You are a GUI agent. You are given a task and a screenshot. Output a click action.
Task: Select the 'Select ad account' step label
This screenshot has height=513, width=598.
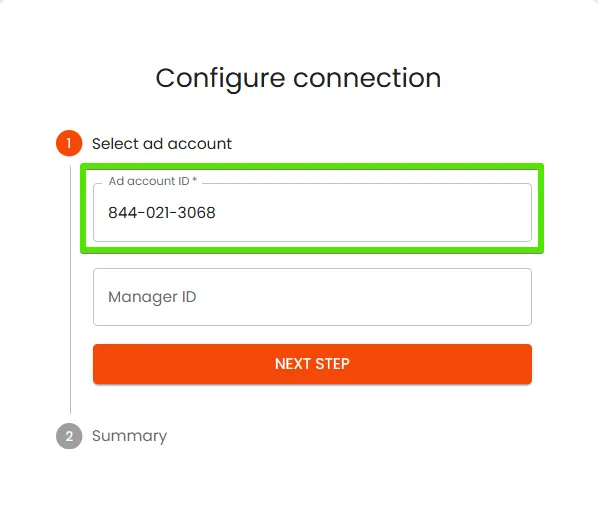162,144
